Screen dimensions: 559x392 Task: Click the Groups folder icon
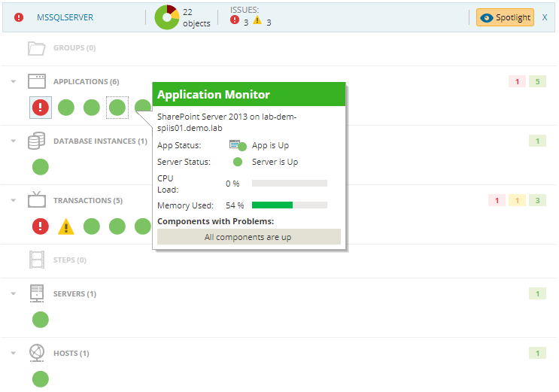coord(37,48)
